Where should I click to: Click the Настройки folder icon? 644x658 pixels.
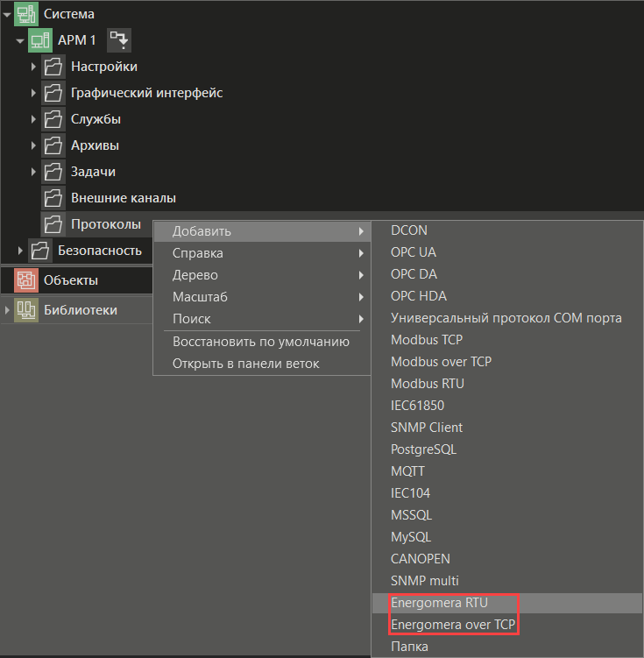pyautogui.click(x=53, y=67)
